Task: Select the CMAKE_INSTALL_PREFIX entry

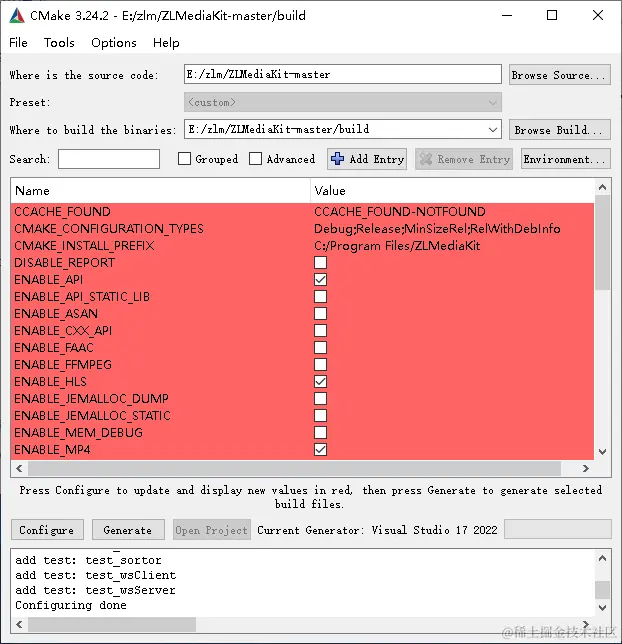Action: [x=84, y=246]
